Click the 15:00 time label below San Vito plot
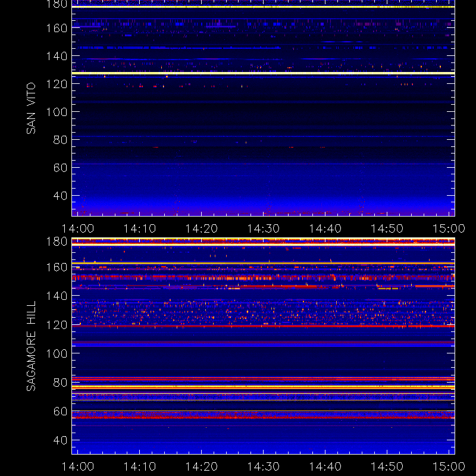This screenshot has width=476, height=476. pyautogui.click(x=449, y=228)
